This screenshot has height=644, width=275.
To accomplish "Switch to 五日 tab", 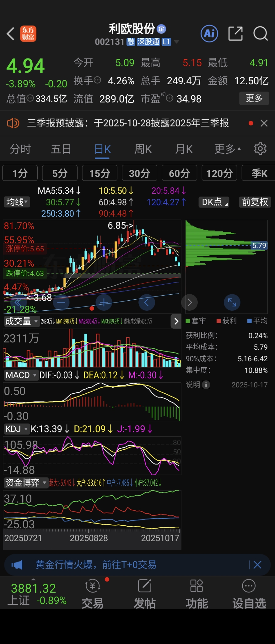I will click(61, 149).
